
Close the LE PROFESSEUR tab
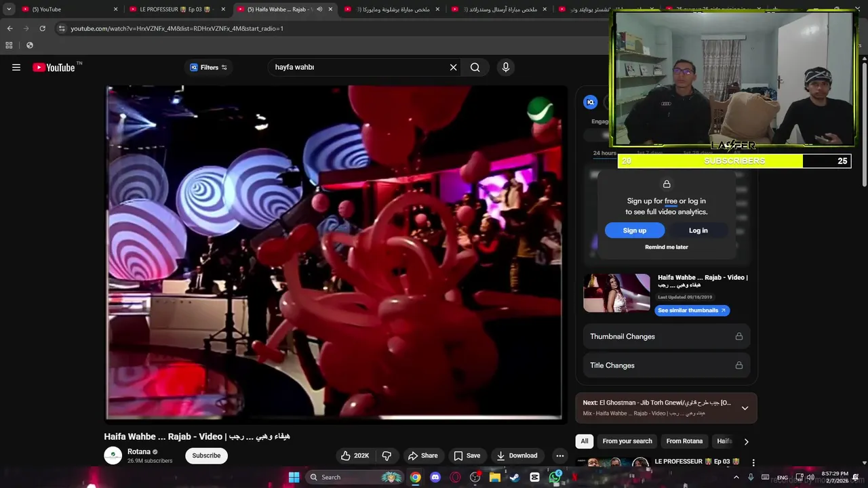223,9
